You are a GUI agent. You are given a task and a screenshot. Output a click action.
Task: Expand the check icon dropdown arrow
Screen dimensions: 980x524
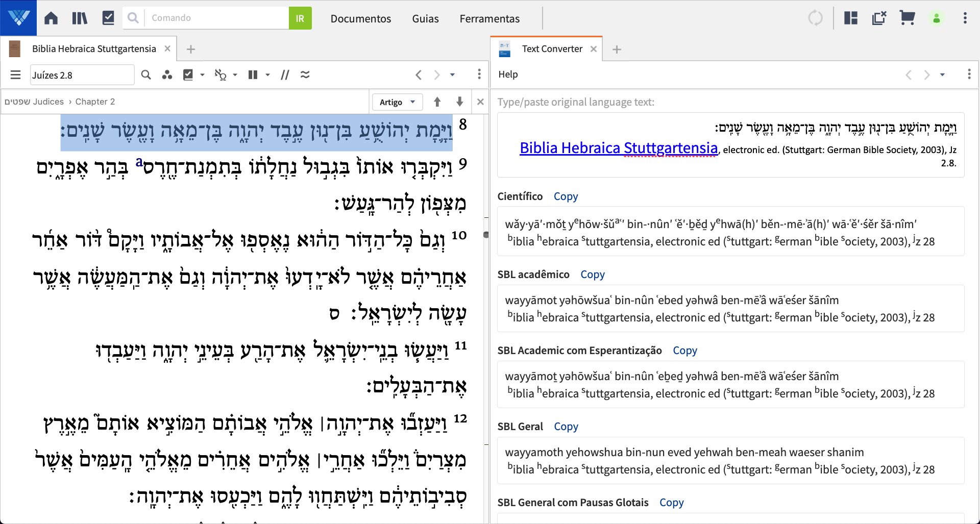[202, 75]
